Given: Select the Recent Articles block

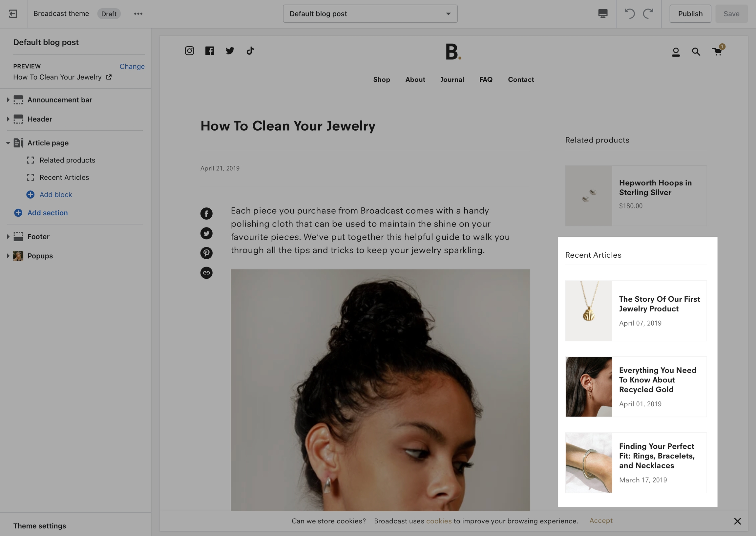Looking at the screenshot, I should (64, 177).
